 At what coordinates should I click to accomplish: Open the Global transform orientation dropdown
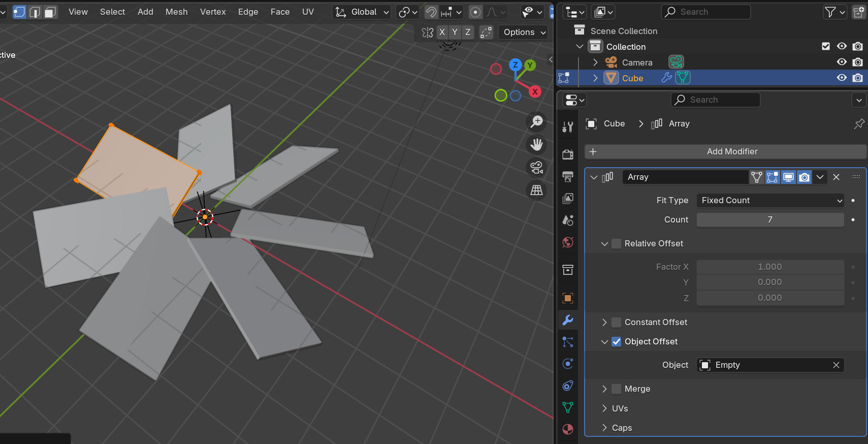(x=362, y=12)
